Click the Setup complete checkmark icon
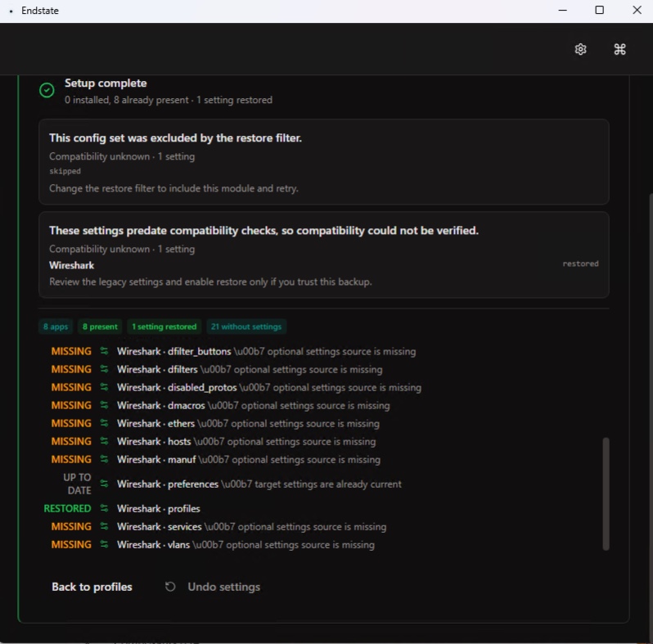 pyautogui.click(x=47, y=90)
